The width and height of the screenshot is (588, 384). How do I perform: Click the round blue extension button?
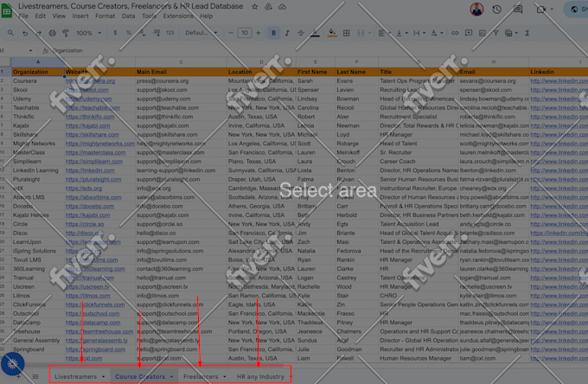(x=12, y=363)
